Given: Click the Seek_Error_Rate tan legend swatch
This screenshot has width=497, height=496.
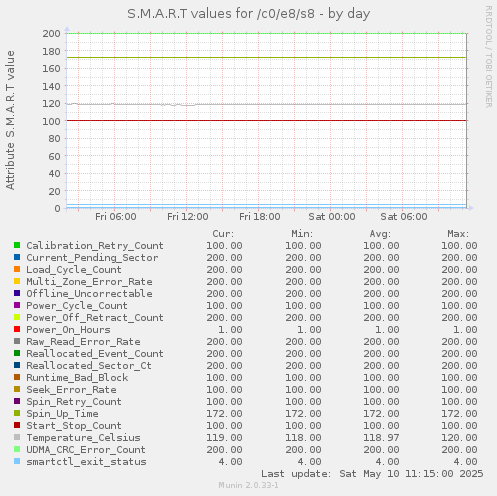Looking at the screenshot, I should 17,389.
